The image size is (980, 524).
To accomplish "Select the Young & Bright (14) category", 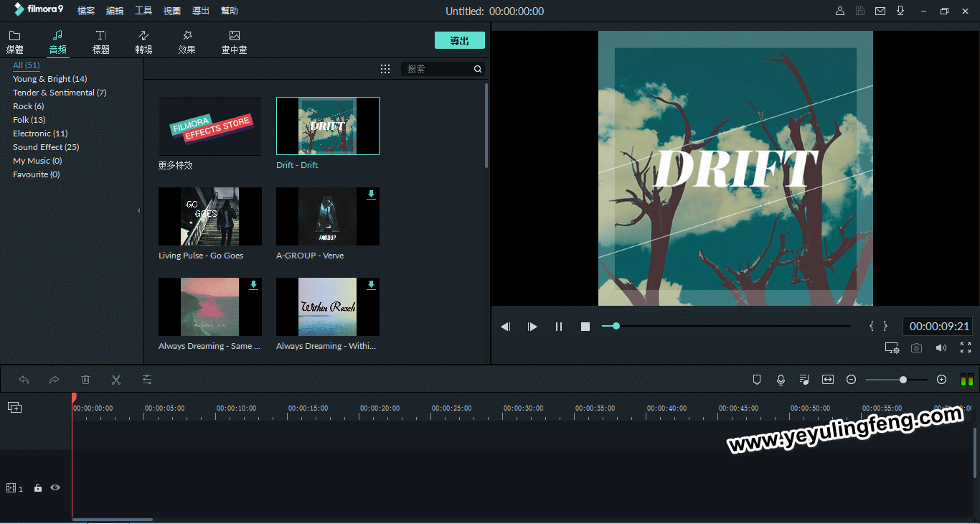I will pos(50,79).
